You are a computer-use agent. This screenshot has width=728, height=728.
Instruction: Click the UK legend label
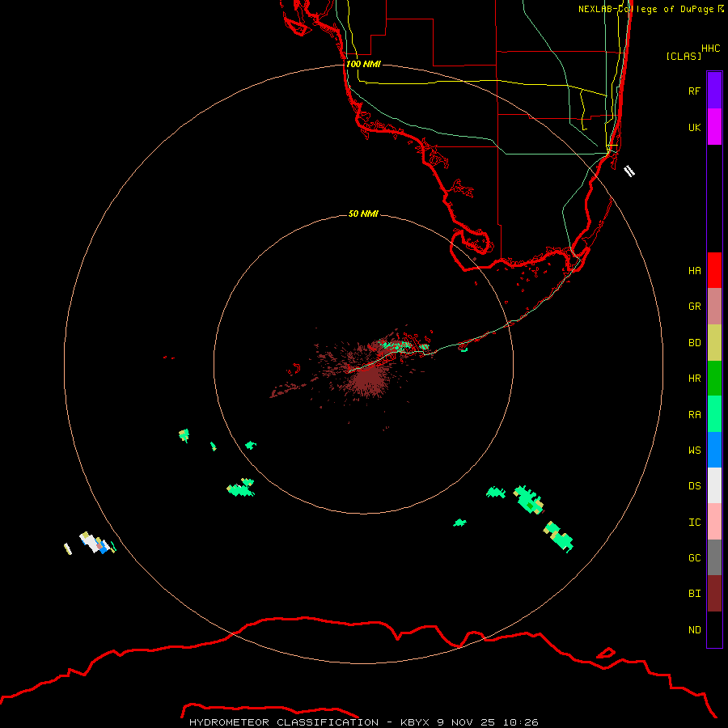[x=694, y=127]
